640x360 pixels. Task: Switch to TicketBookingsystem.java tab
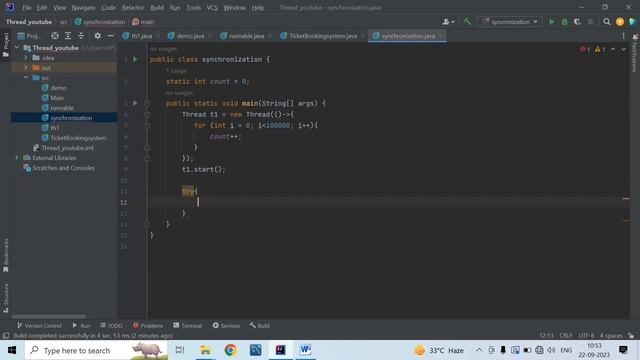click(x=322, y=36)
